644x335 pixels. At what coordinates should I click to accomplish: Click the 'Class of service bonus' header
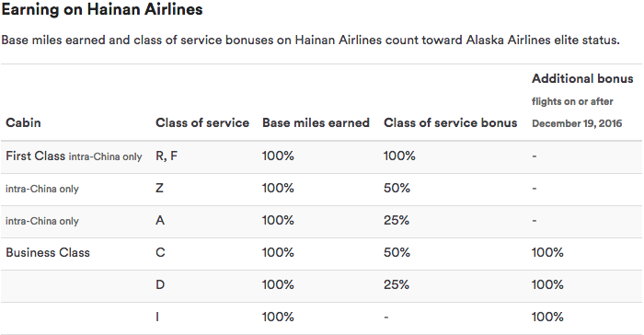coord(450,123)
